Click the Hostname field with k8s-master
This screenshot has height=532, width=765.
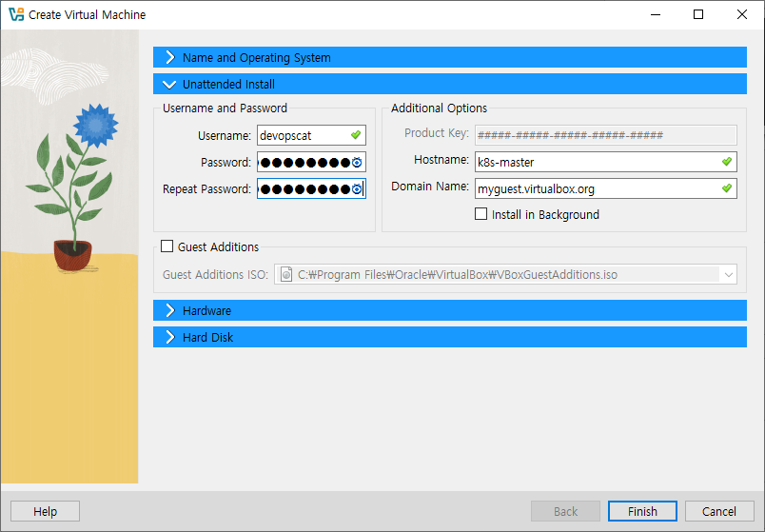click(606, 162)
